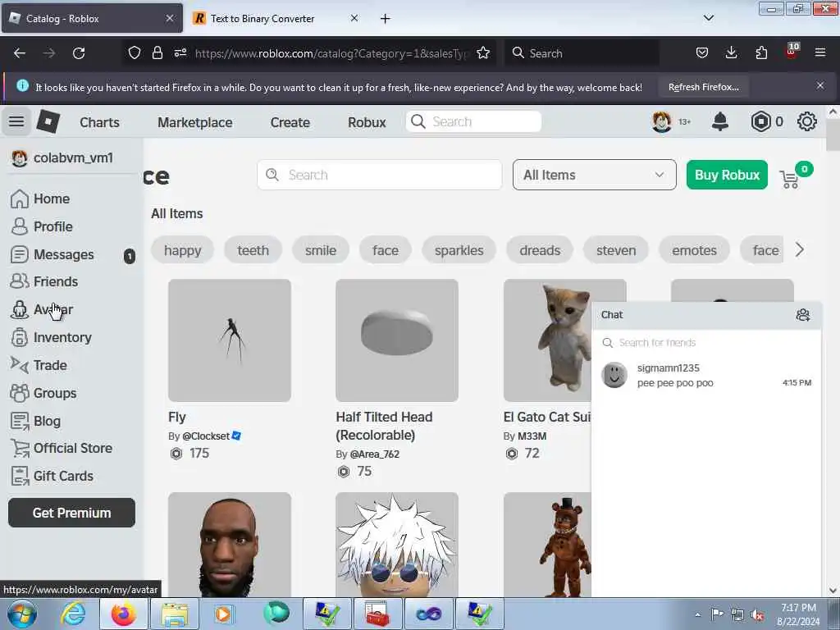Go back to previous page in Firefox
Viewport: 840px width, 630px height.
(20, 53)
